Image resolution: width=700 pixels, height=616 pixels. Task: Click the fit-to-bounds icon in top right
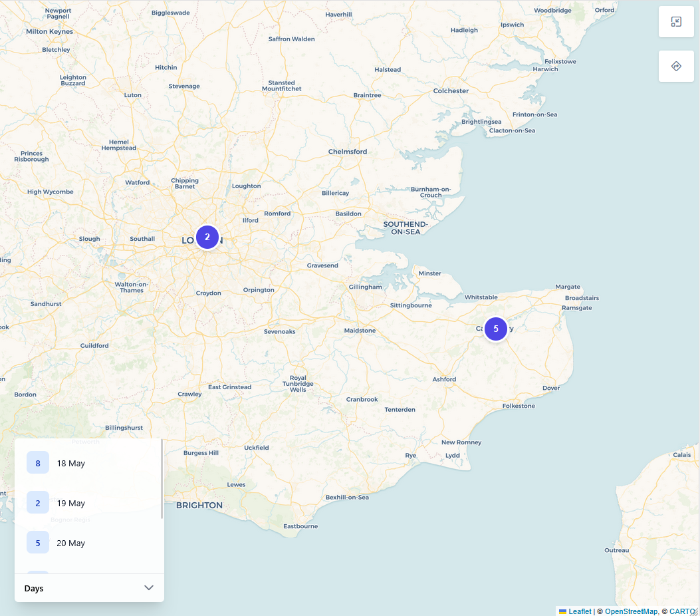click(676, 21)
